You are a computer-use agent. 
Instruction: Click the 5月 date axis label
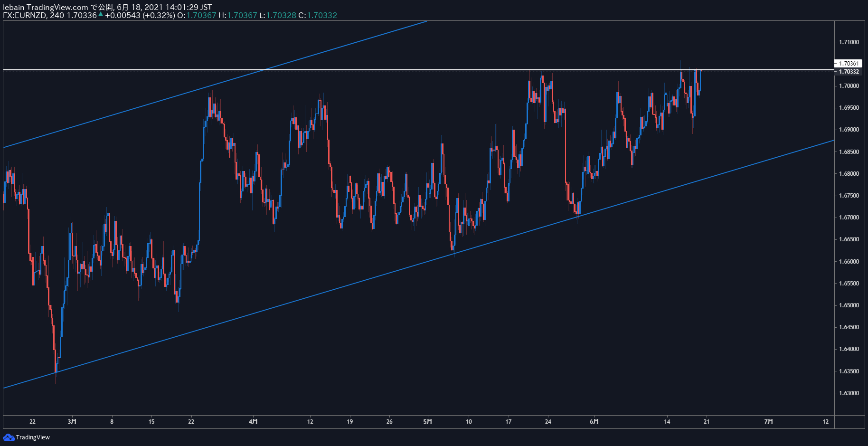(428, 422)
